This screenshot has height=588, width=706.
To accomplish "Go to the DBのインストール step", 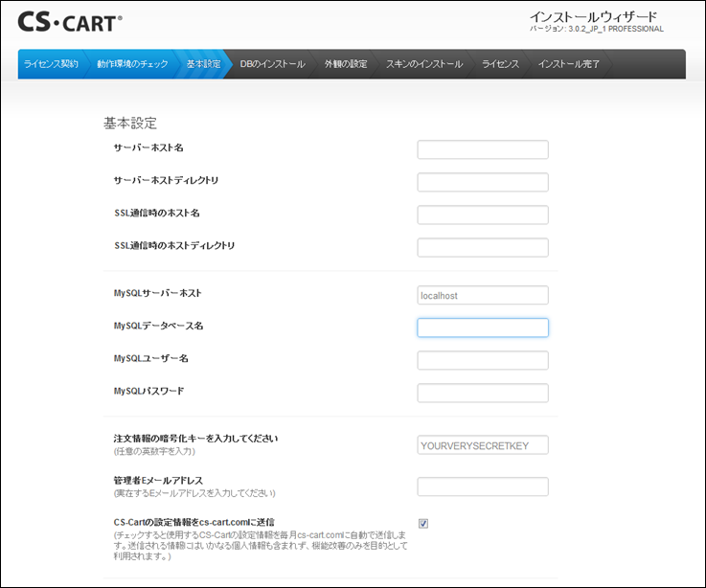I will point(272,64).
